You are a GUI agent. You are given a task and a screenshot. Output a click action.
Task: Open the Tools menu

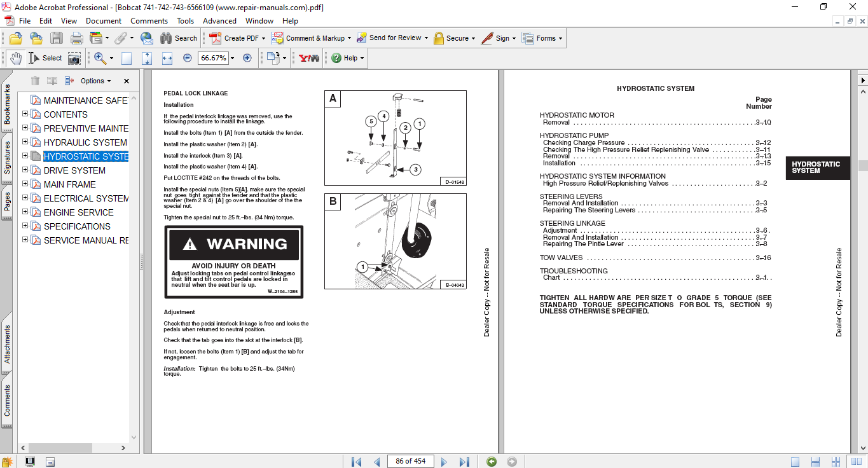pyautogui.click(x=186, y=21)
